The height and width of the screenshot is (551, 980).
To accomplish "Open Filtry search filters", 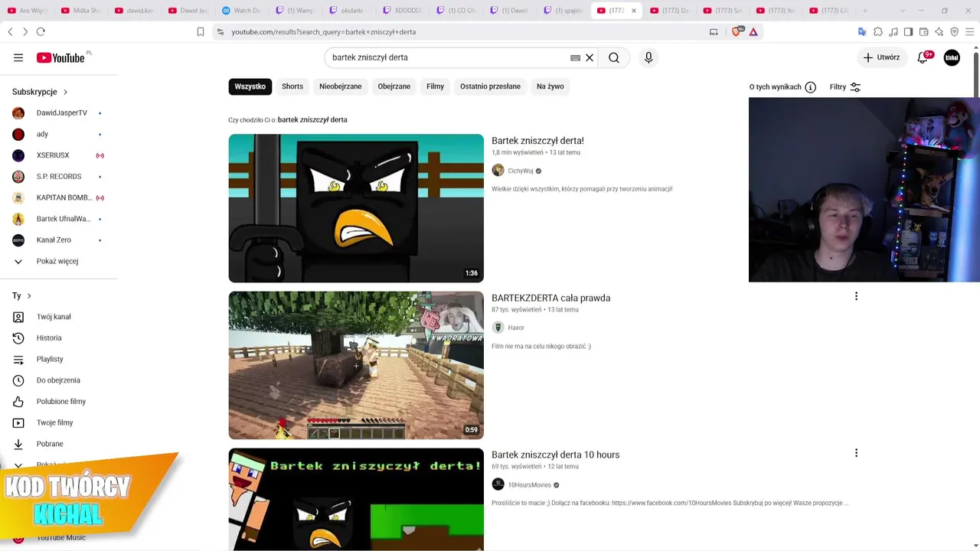I will point(845,87).
